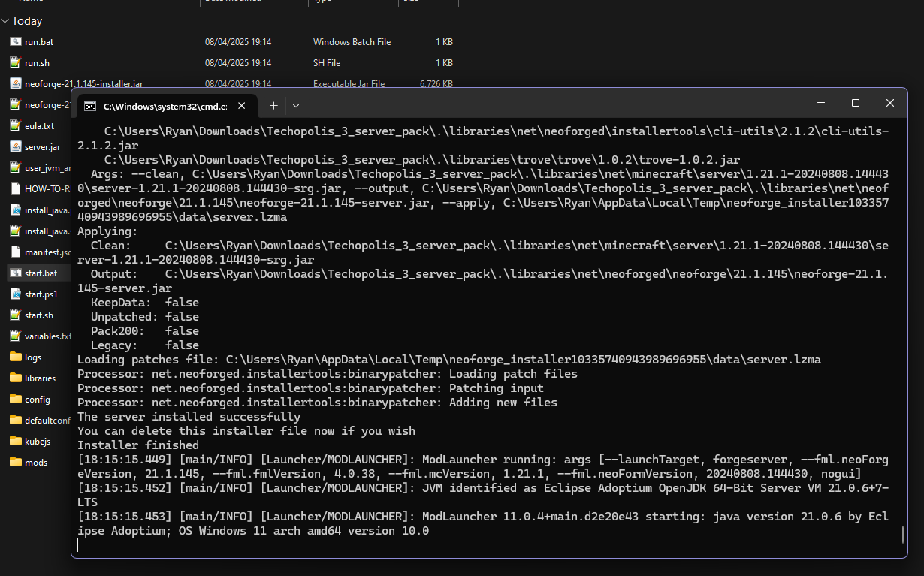Click the 'Installer finished' line in terminal
This screenshot has width=924, height=576.
coord(137,445)
